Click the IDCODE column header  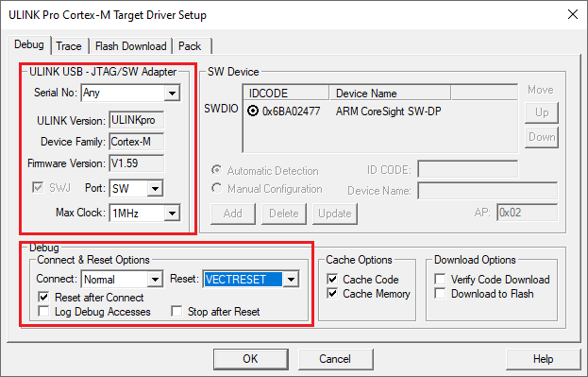pos(287,93)
